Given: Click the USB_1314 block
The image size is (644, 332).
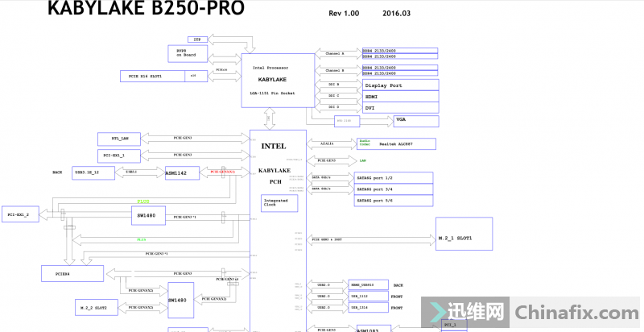Looking at the screenshot, I should point(369,307).
